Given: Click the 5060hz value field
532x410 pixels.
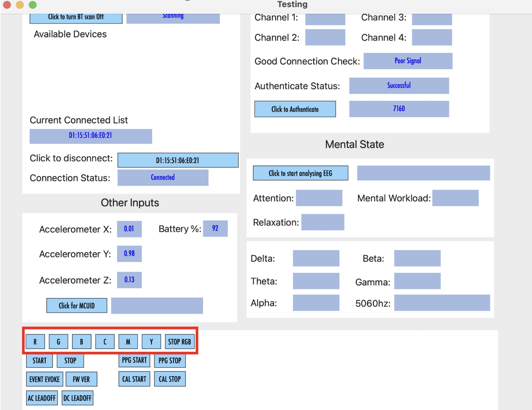Looking at the screenshot, I should [x=442, y=303].
